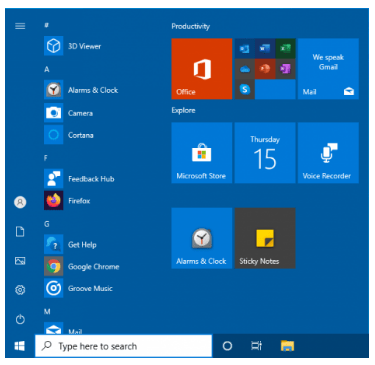
Task: Open the Mail live tile
Action: [x=328, y=69]
